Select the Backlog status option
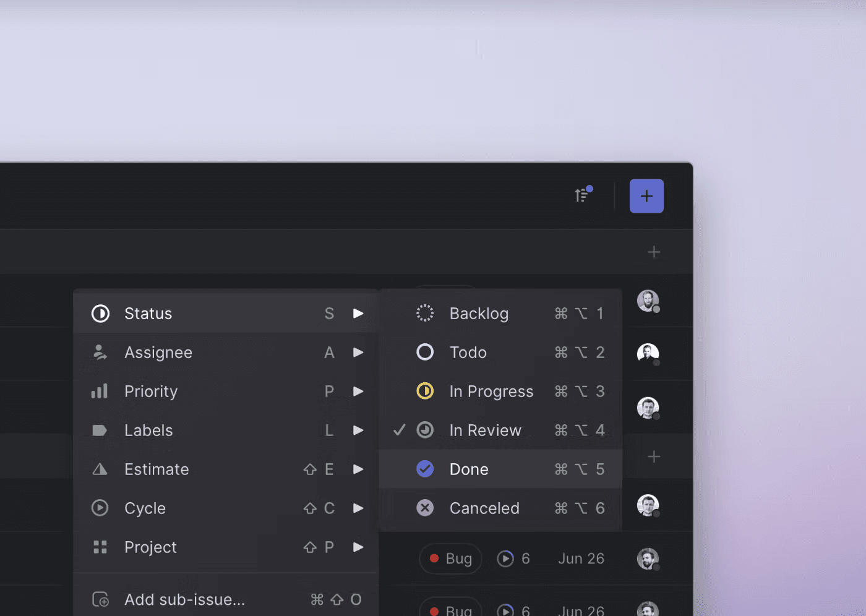Image resolution: width=866 pixels, height=616 pixels. [x=479, y=313]
